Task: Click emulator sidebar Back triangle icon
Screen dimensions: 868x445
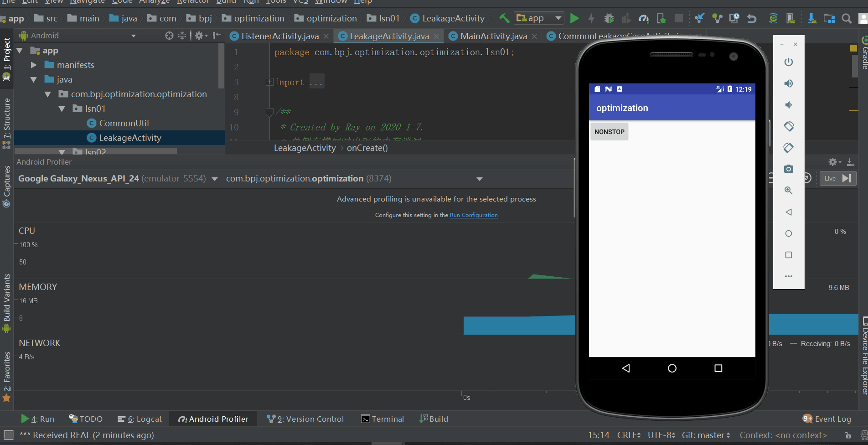Action: [x=788, y=212]
